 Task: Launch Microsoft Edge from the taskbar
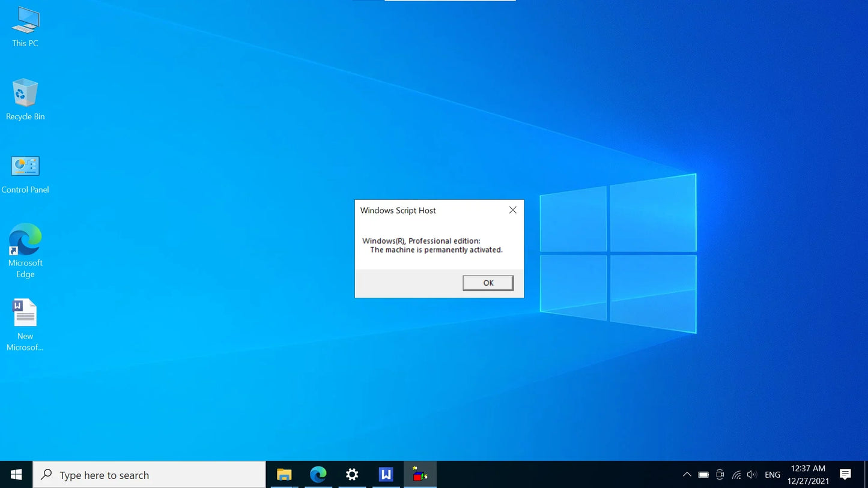point(318,474)
